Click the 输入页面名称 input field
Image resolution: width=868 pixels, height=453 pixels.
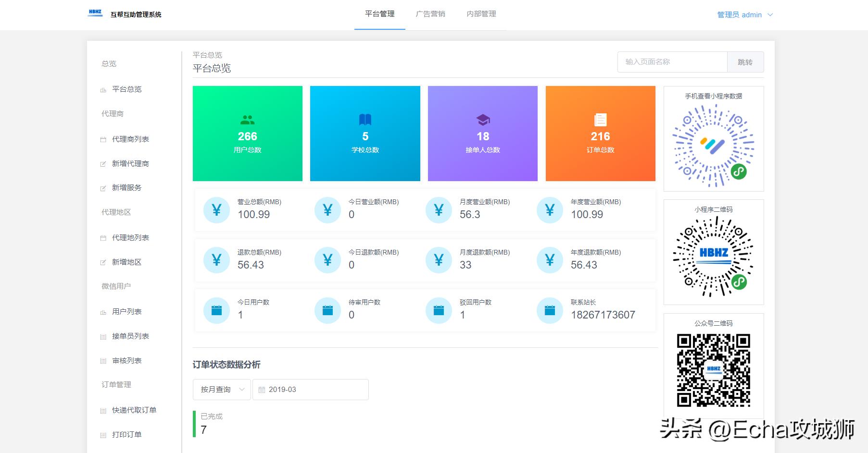point(671,62)
